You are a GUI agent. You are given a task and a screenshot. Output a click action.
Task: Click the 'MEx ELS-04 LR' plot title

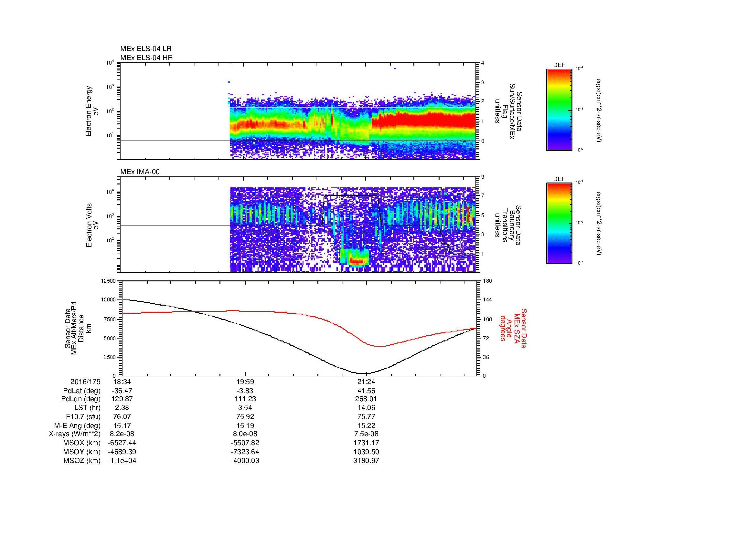pos(146,49)
